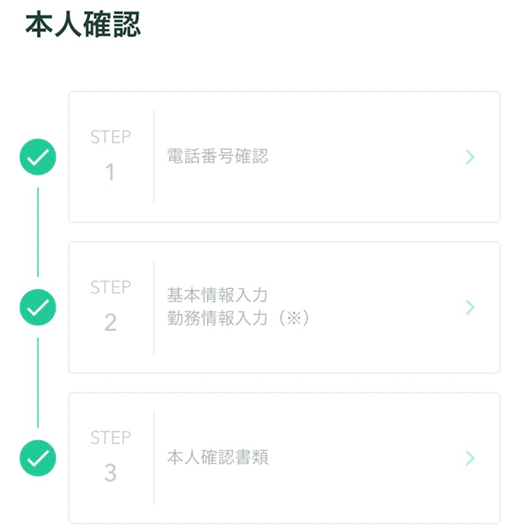Click the 本人確認 page heading
Viewport: 520px width, 531px height.
coord(83,24)
